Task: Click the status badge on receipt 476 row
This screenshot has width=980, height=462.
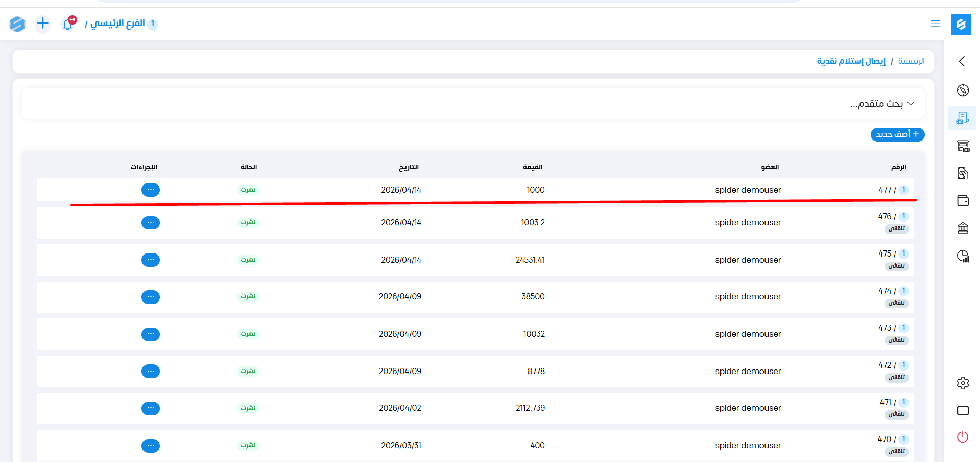Action: click(x=248, y=223)
